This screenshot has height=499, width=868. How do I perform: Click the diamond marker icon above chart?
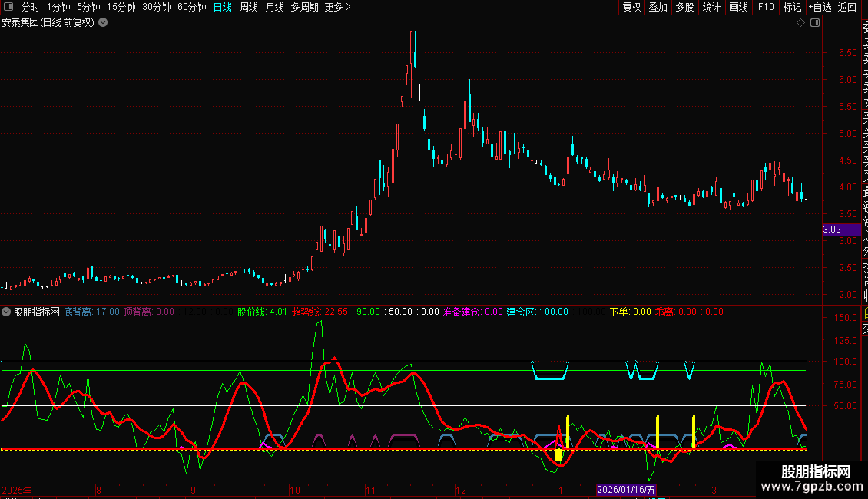point(800,23)
